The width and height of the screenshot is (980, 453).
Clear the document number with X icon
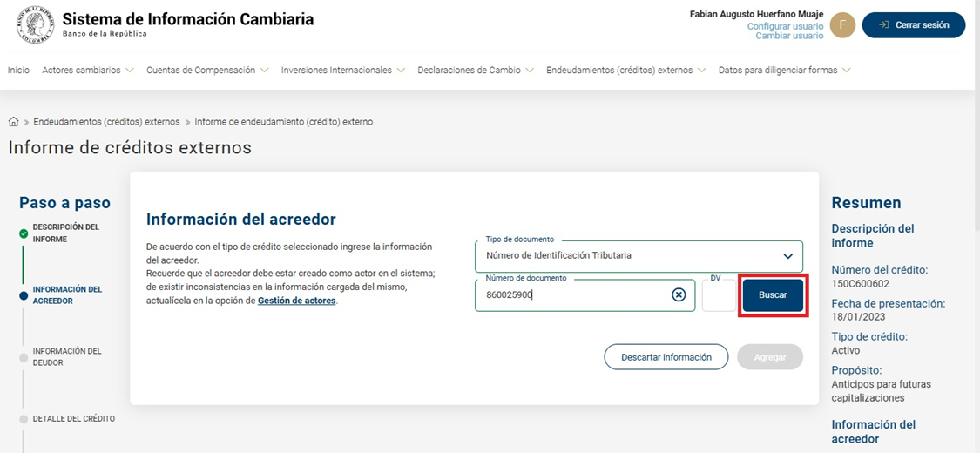click(679, 294)
